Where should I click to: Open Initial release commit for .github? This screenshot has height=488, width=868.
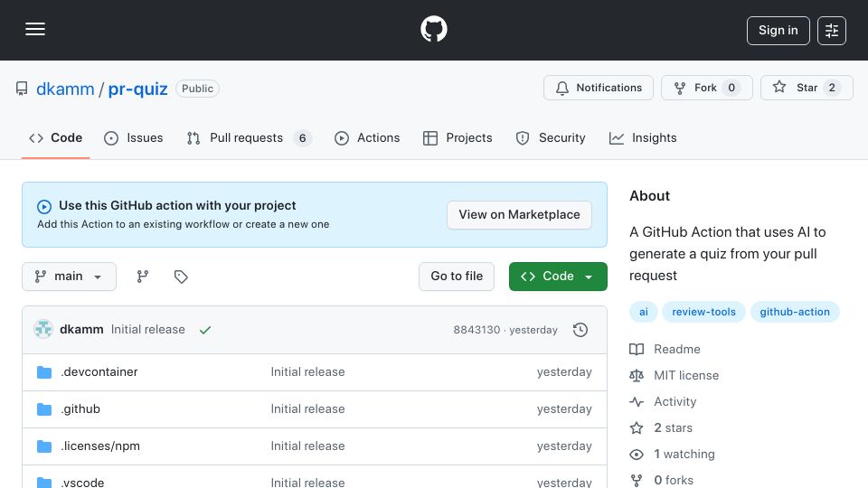[307, 408]
